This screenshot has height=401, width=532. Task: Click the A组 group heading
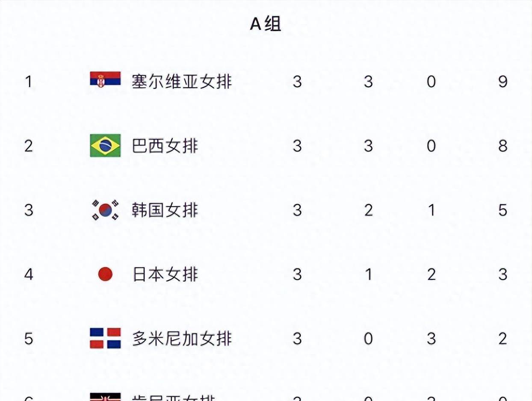[x=266, y=24]
